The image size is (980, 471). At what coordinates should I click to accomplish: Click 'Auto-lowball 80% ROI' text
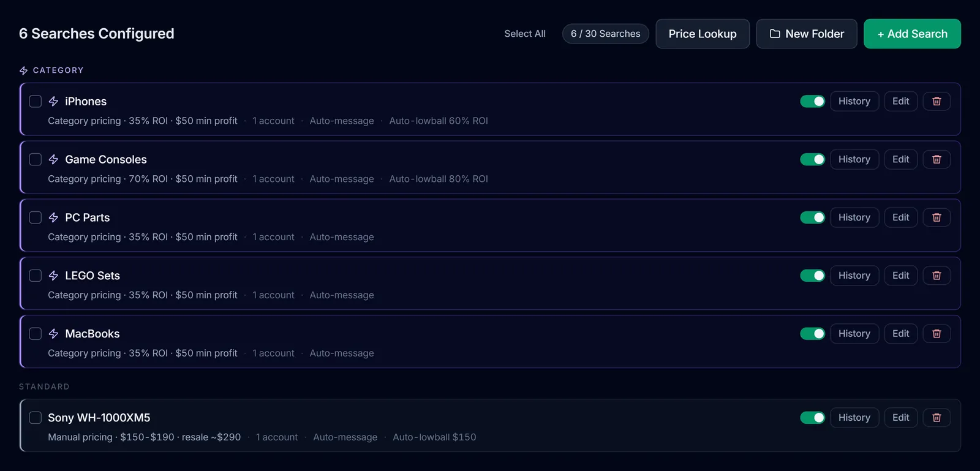click(x=439, y=179)
